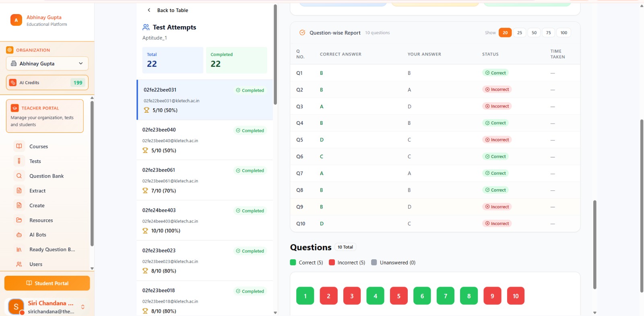
Task: Expand the Siri Chandana account menu chevron
Action: coord(83,307)
